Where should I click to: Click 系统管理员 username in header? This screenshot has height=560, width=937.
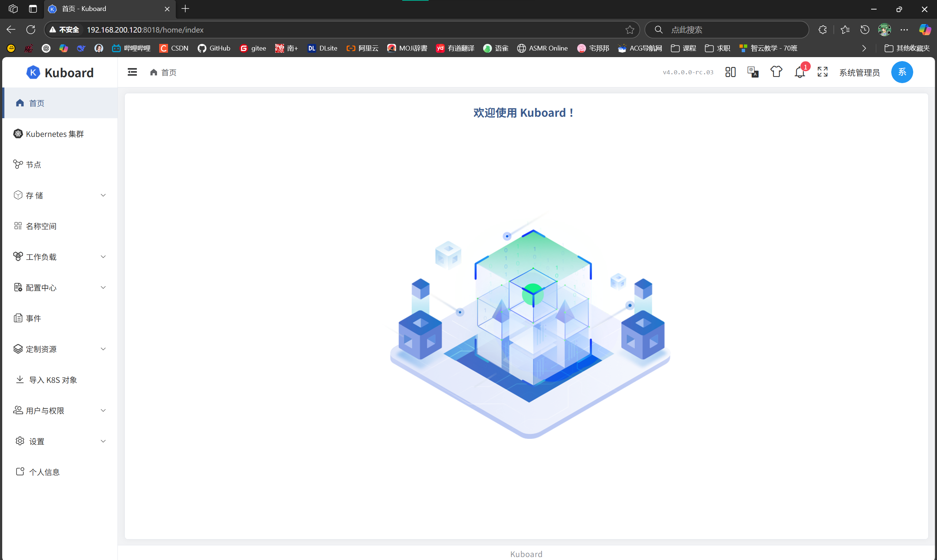pyautogui.click(x=859, y=72)
